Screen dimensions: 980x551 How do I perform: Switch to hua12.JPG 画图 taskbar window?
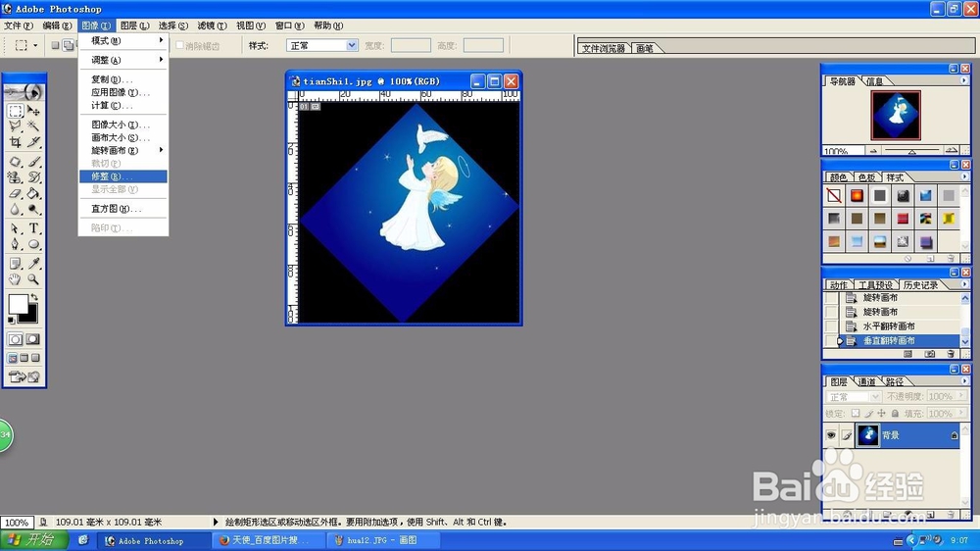tap(384, 540)
